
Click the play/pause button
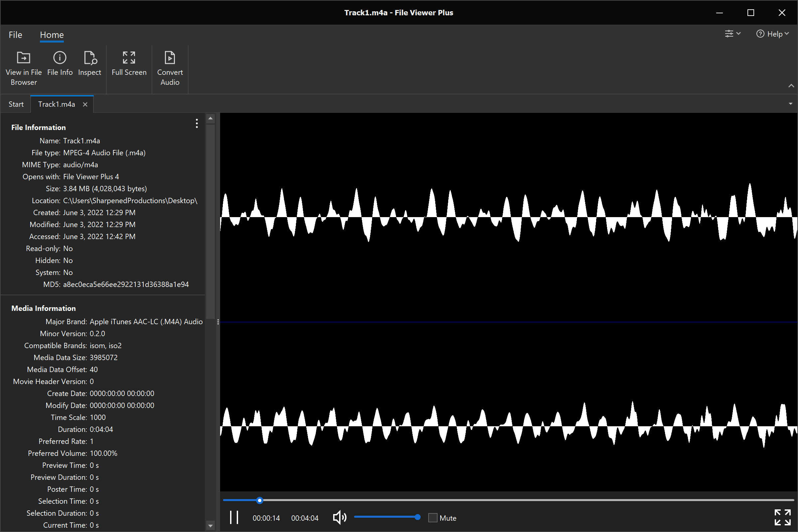(x=234, y=518)
